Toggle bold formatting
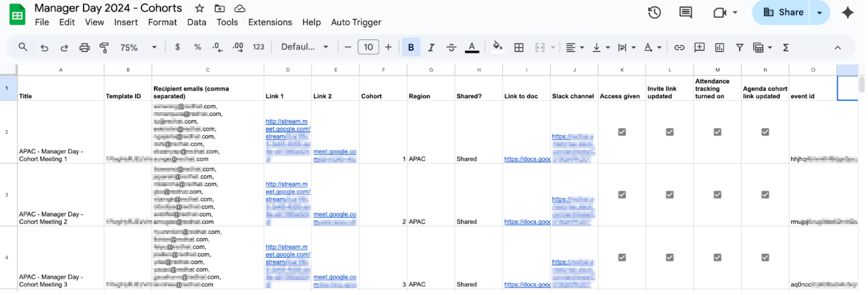 pyautogui.click(x=411, y=47)
